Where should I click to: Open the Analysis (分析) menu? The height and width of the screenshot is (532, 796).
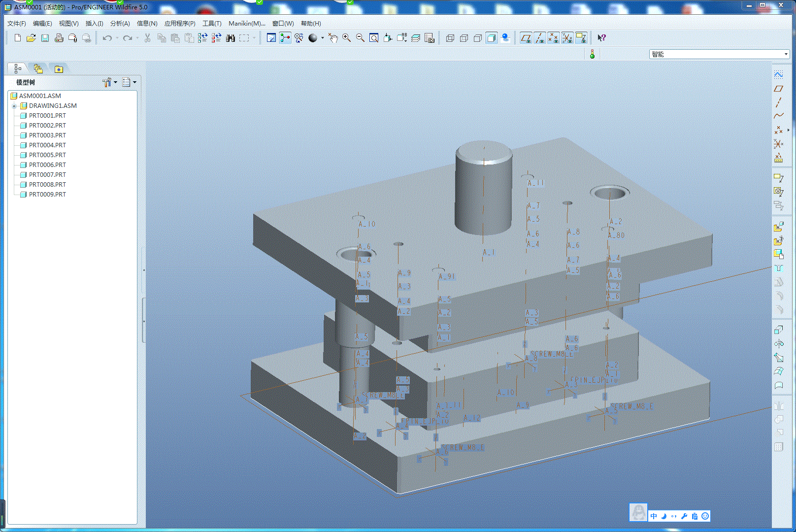click(120, 23)
